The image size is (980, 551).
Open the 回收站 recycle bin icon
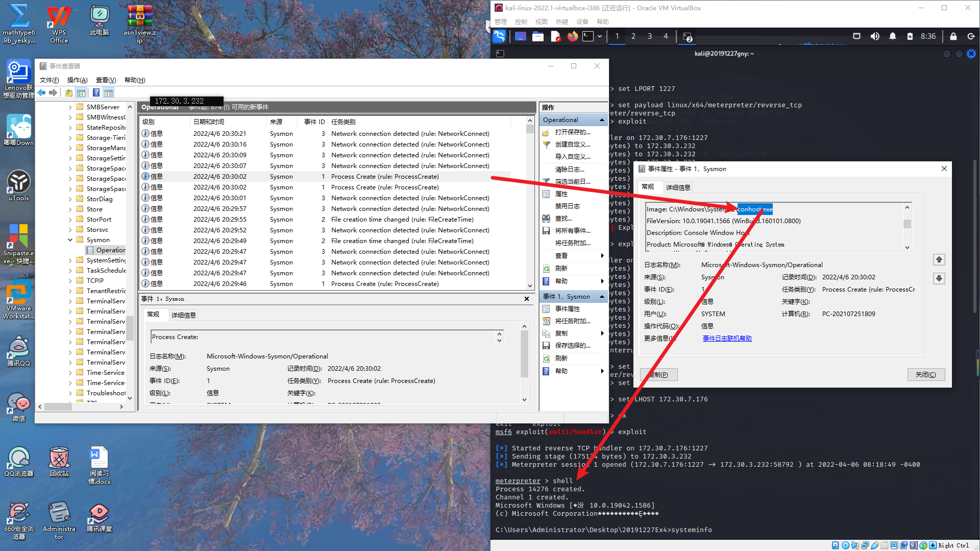pos(59,462)
